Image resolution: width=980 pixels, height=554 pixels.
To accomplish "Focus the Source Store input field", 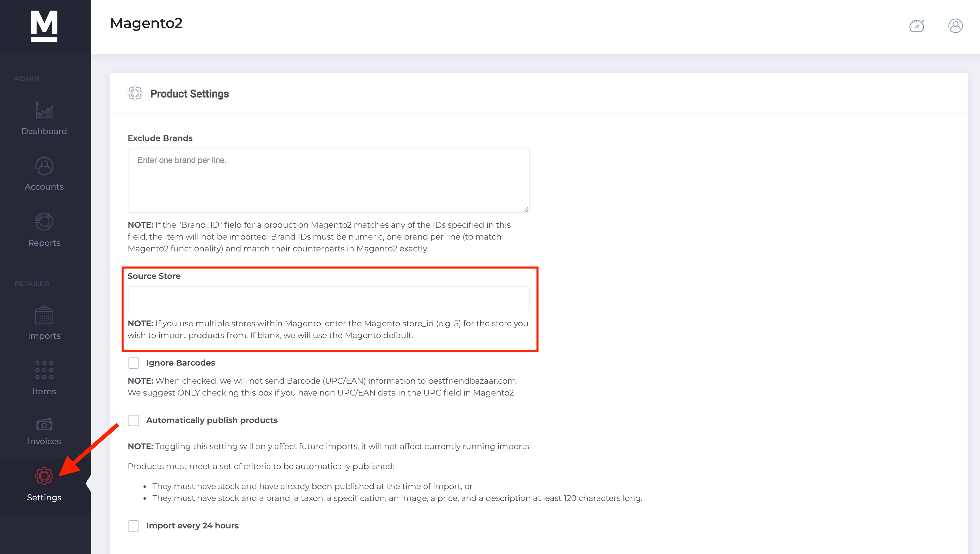I will [x=328, y=299].
